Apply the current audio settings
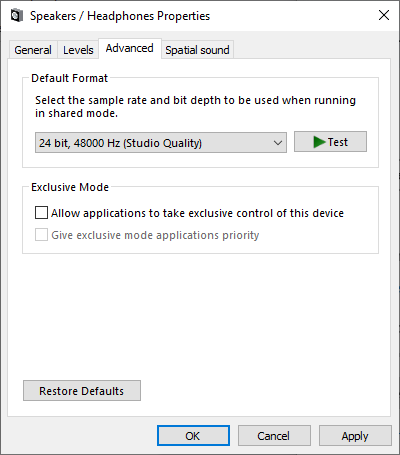 [355, 435]
